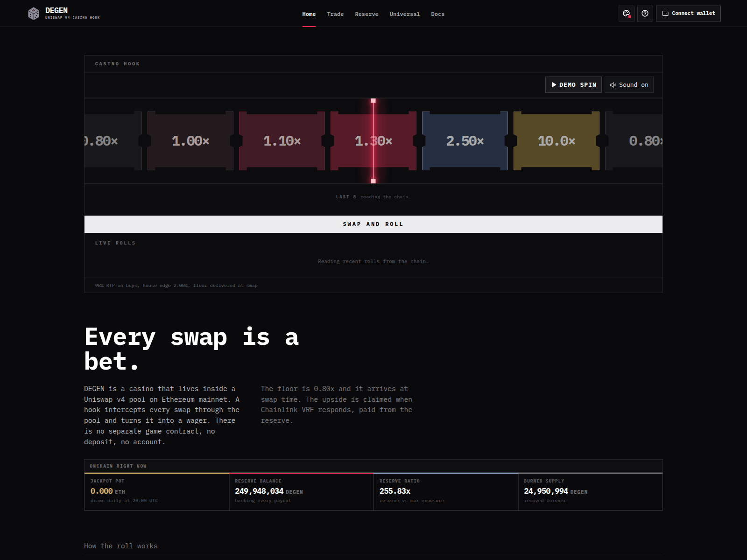Viewport: 747px width, 560px height.
Task: Click the DEGEN brand name text
Action: pyautogui.click(x=56, y=10)
